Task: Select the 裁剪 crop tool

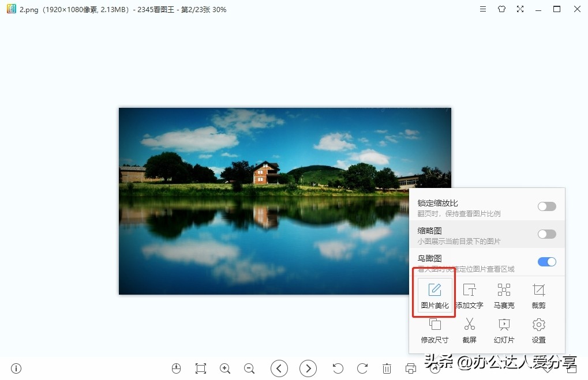Action: (x=538, y=295)
